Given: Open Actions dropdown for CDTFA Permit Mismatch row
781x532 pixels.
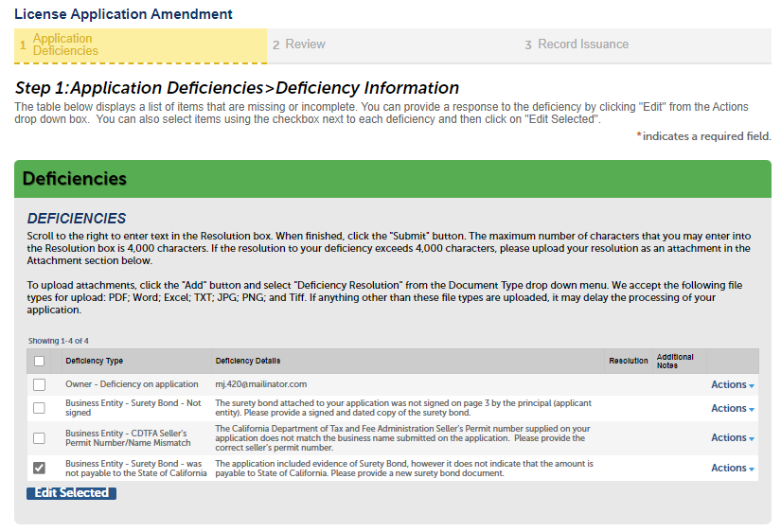Looking at the screenshot, I should pos(733,438).
